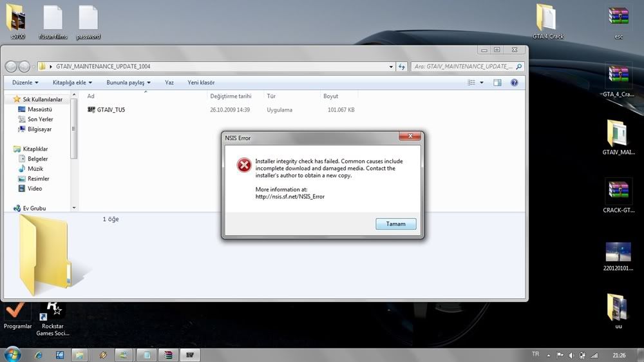Click navigation pane scroll up arrow
The height and width of the screenshot is (362, 644).
point(74,95)
